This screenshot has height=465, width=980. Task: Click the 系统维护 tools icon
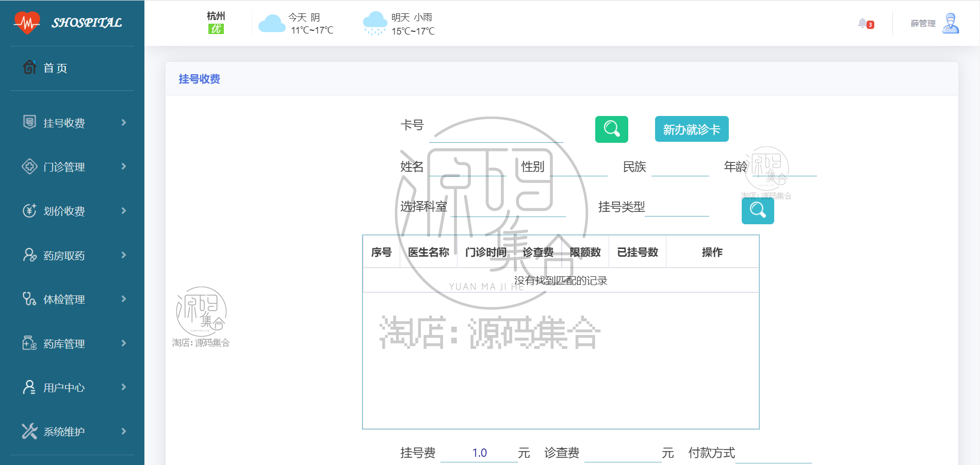(29, 431)
